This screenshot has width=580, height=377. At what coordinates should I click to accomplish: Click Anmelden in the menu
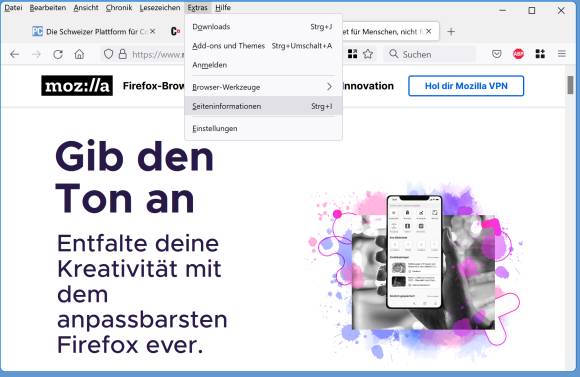click(x=263, y=65)
